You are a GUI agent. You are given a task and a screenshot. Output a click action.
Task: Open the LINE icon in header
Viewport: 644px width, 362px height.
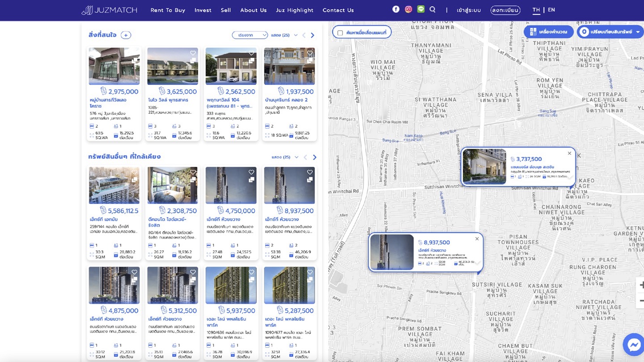[421, 9]
